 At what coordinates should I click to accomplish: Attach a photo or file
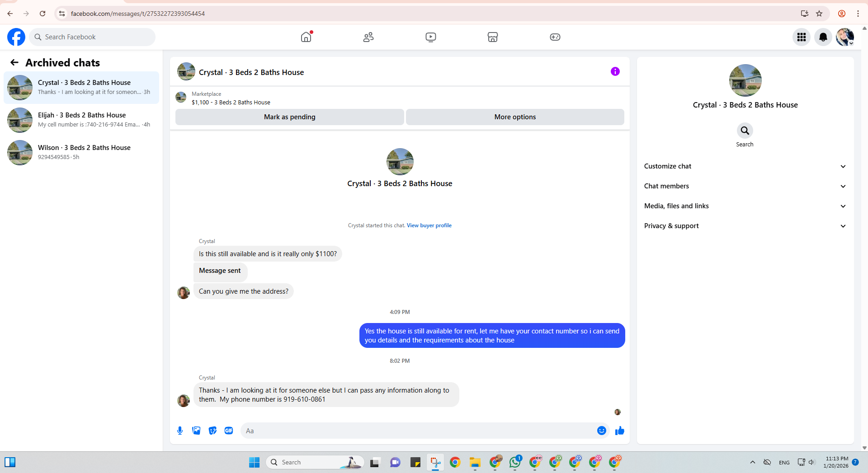(x=196, y=431)
